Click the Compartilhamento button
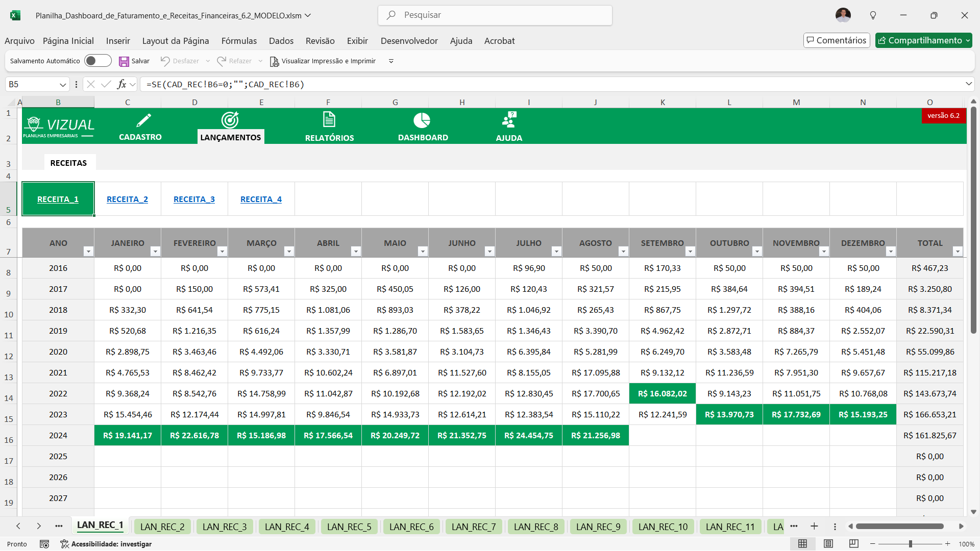 point(923,40)
